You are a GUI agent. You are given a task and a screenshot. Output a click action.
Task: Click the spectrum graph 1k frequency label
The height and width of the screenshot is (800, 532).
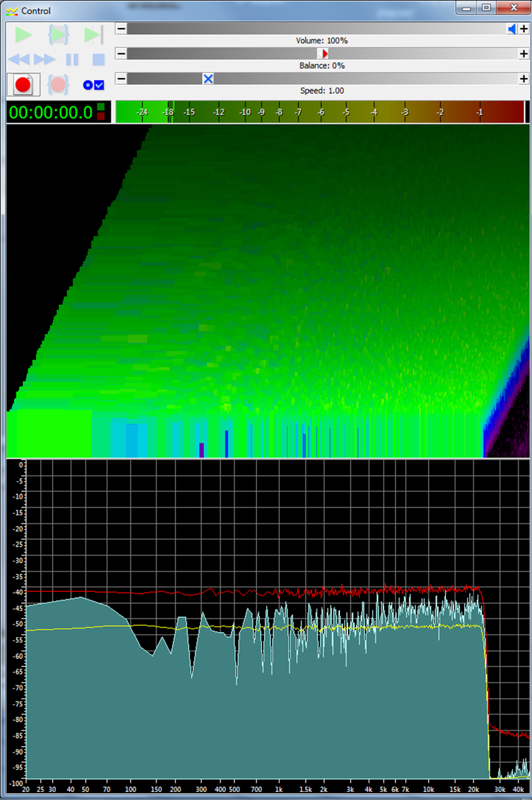click(278, 788)
